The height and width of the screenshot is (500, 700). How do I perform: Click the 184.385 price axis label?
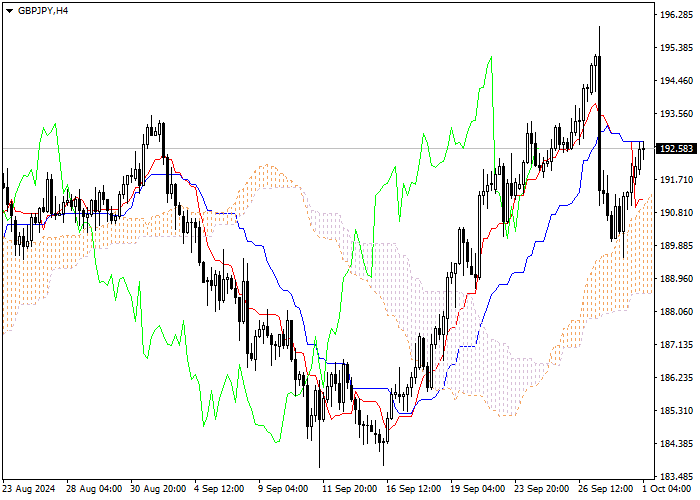pyautogui.click(x=676, y=444)
